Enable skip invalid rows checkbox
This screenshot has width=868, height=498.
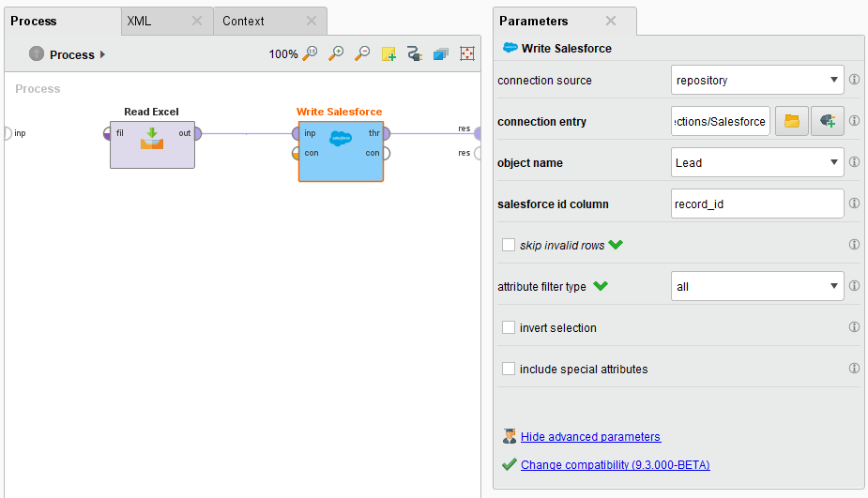pyautogui.click(x=509, y=245)
